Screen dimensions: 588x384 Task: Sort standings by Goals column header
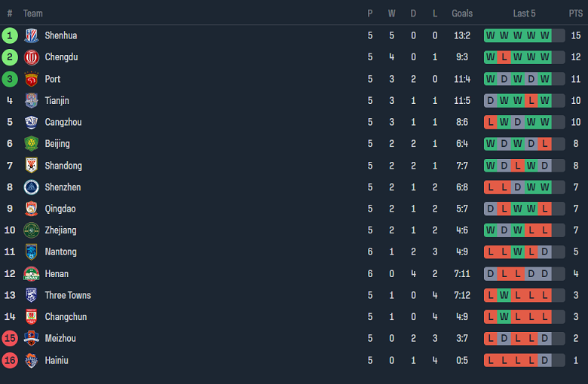click(462, 14)
